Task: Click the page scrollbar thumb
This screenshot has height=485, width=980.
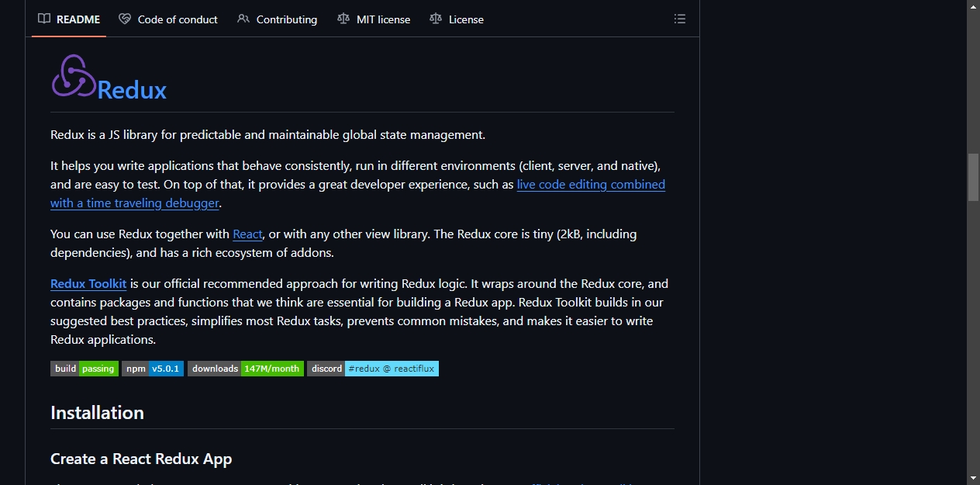Action: pyautogui.click(x=973, y=178)
